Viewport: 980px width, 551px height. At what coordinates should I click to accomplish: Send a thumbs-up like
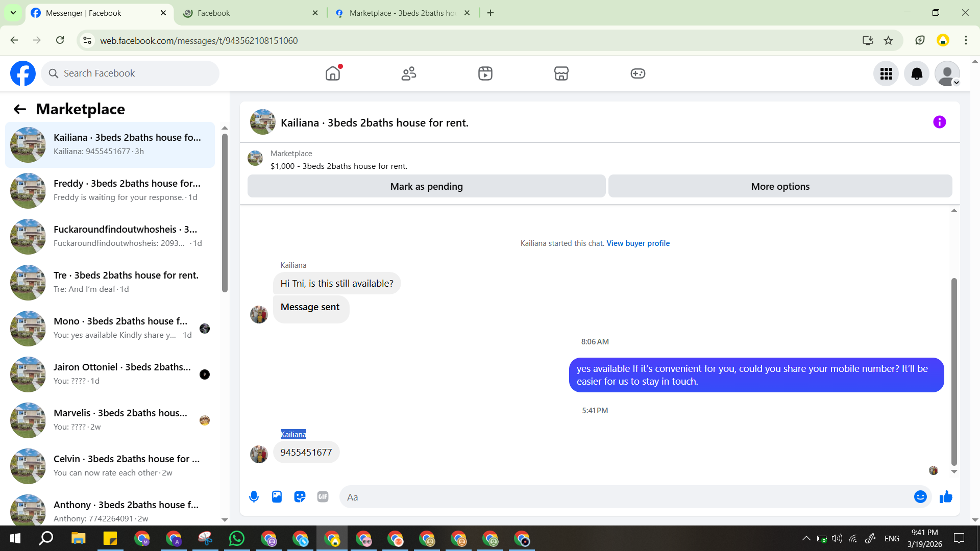tap(946, 497)
